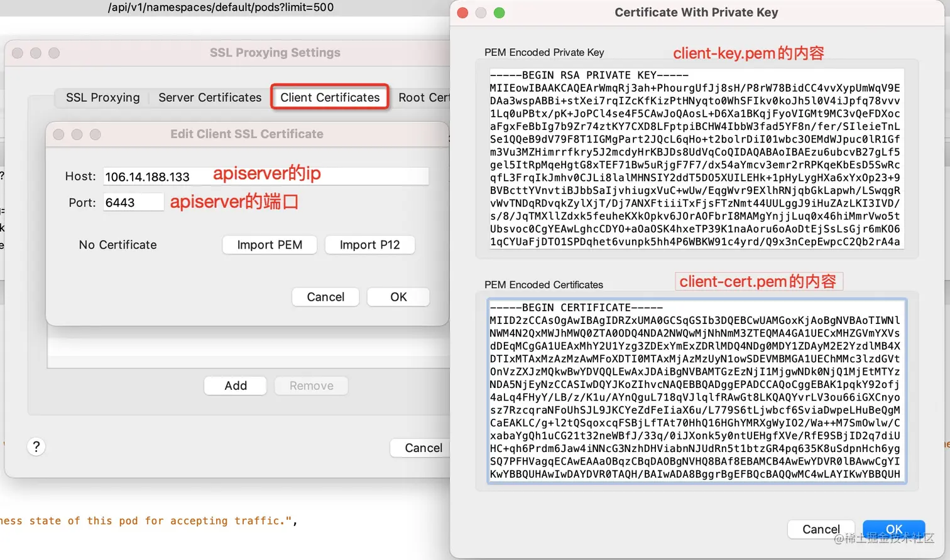Click the Add button to create a certificate entry
The height and width of the screenshot is (560, 950).
point(235,386)
